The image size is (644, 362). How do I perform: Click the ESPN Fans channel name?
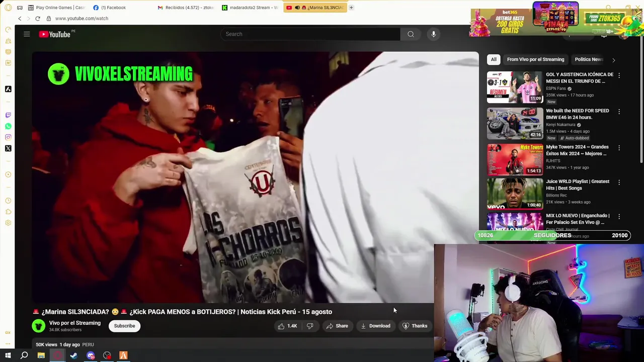556,88
